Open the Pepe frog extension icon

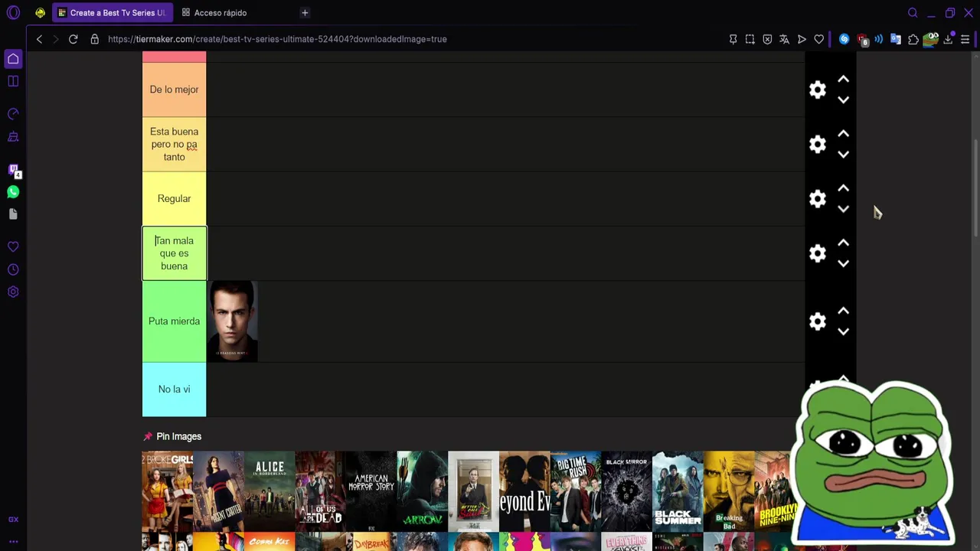931,39
